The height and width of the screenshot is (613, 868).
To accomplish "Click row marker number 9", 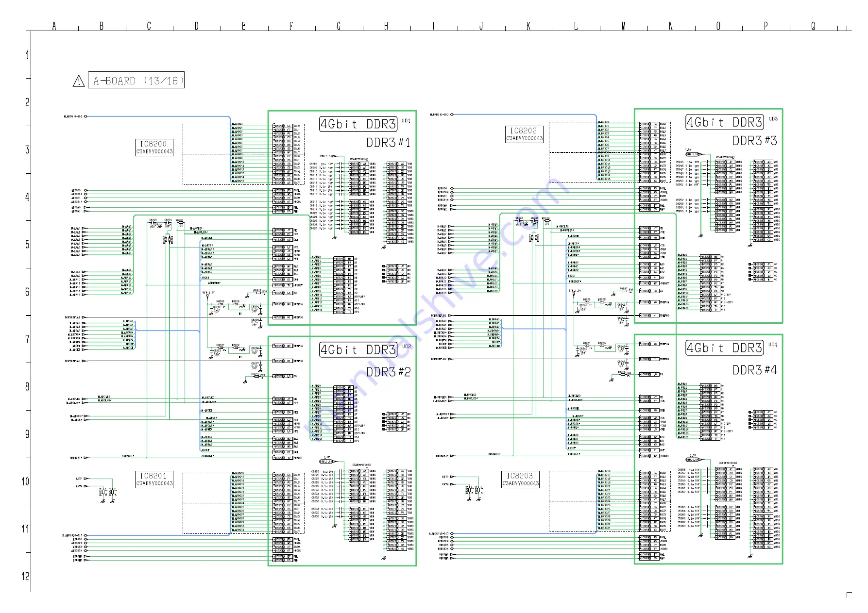I will [x=27, y=434].
